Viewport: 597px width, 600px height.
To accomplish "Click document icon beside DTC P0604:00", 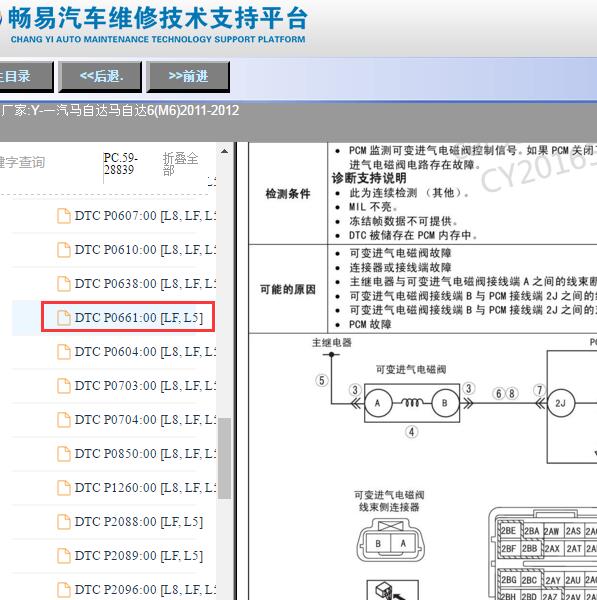I will [x=64, y=352].
